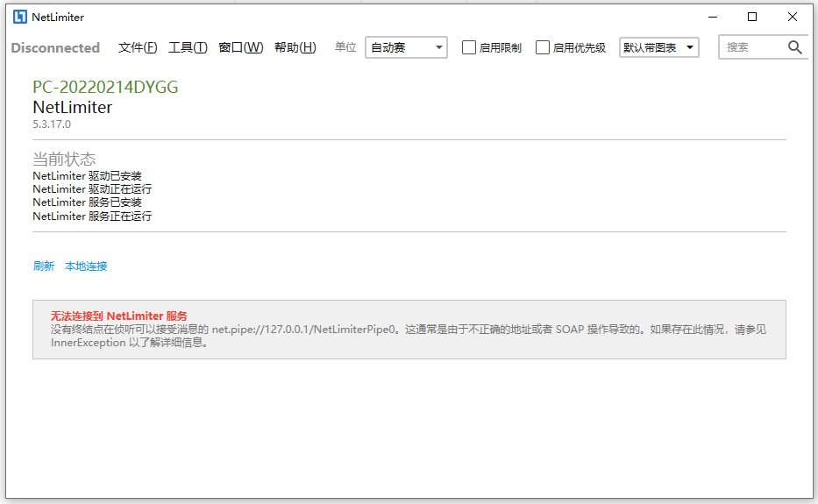
Task: Click the 单位 label
Action: click(345, 47)
